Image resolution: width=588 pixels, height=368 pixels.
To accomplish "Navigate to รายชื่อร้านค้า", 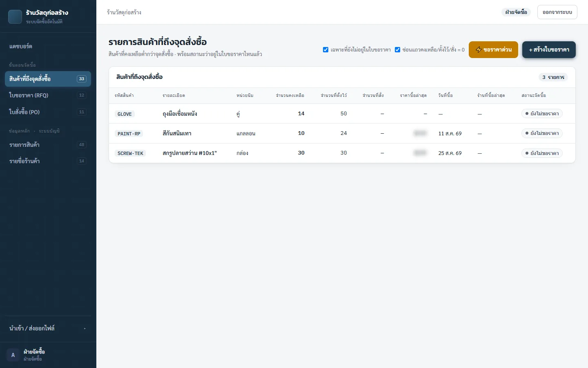I will click(x=48, y=161).
